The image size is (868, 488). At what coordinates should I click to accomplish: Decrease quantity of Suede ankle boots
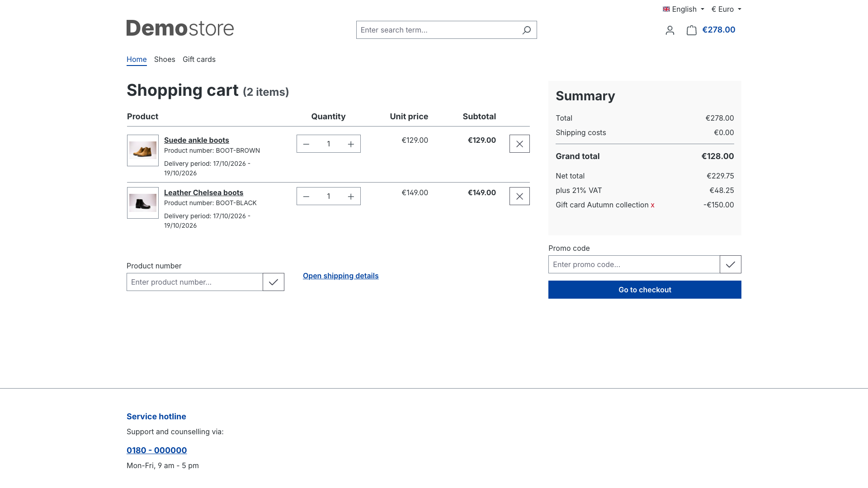306,144
